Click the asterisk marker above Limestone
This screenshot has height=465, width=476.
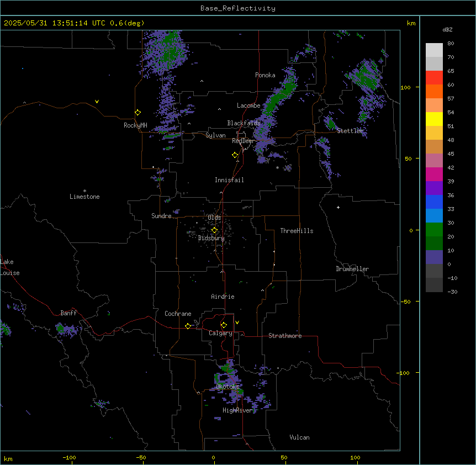point(84,191)
